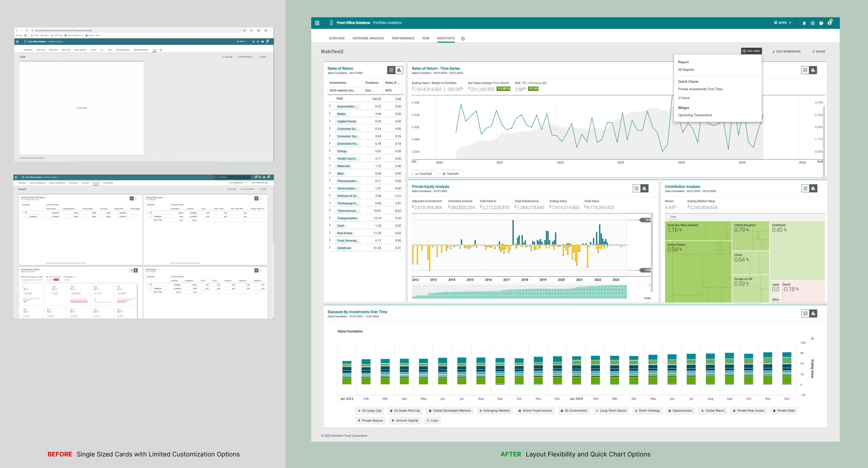Download the Exposure By Investments chart
Image resolution: width=868 pixels, height=468 pixels.
tap(812, 338)
